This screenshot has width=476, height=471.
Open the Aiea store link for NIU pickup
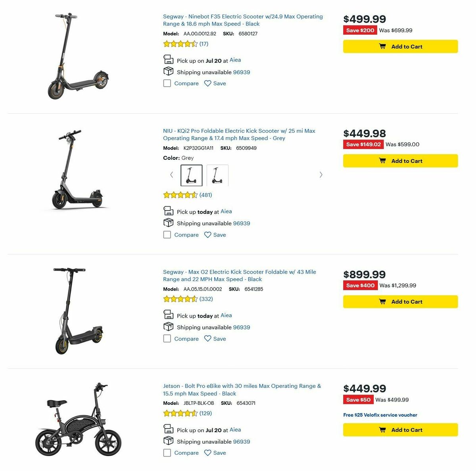point(226,211)
